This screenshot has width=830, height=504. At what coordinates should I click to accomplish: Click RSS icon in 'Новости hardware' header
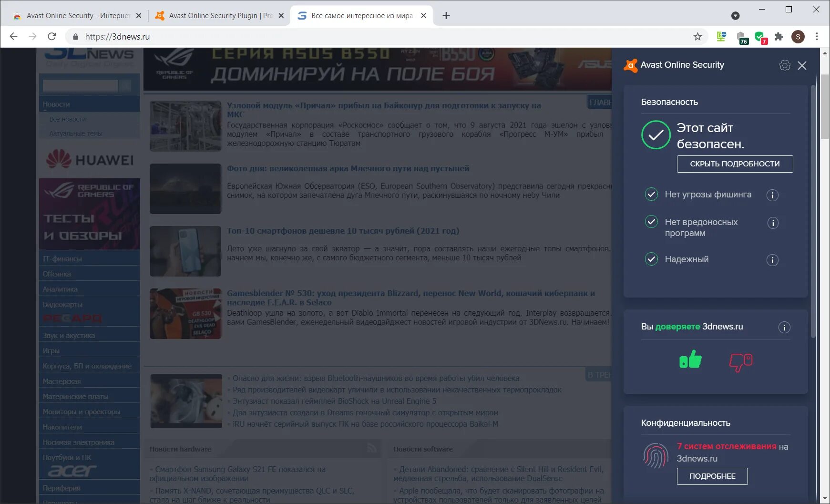372,449
